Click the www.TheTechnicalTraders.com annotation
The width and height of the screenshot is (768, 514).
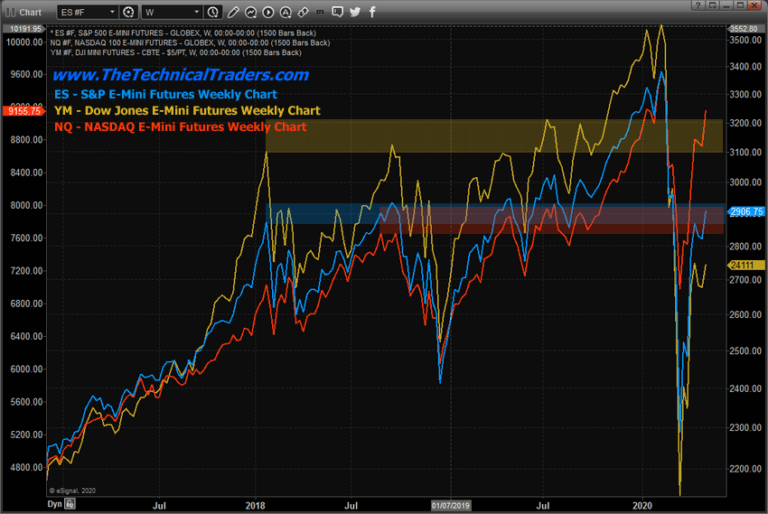(x=181, y=74)
